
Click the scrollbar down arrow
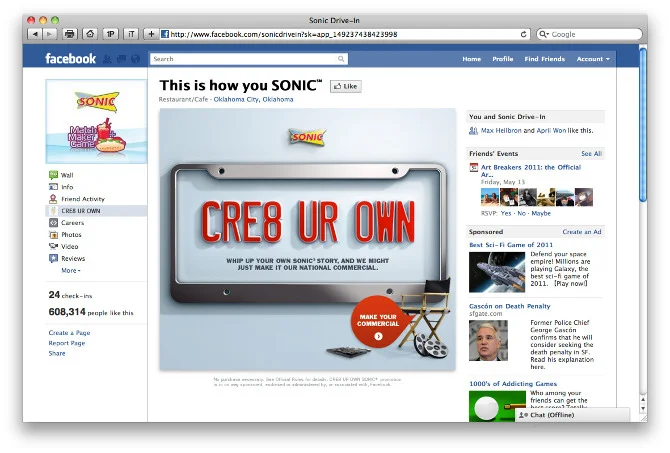pos(643,409)
